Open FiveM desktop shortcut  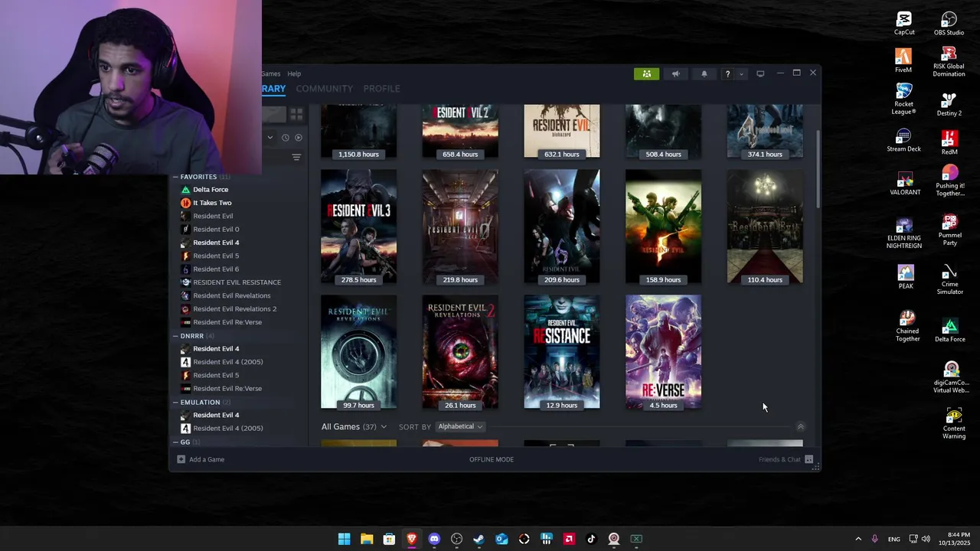(903, 60)
